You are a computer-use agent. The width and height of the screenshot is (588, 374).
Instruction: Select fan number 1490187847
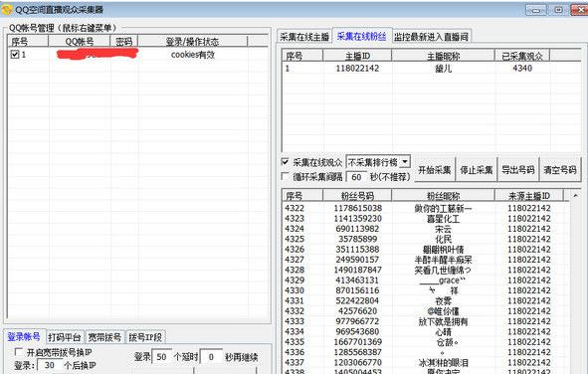pyautogui.click(x=358, y=270)
